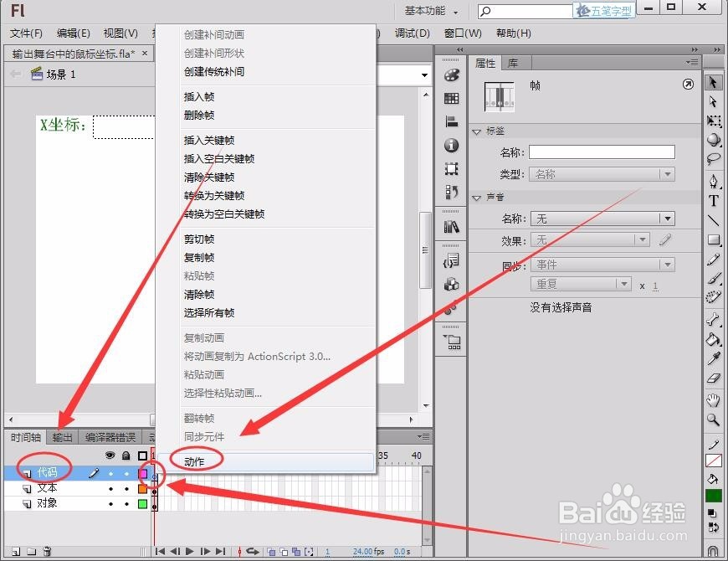Viewport: 728px width, 561px height.
Task: Select the Line tool
Action: [713, 220]
